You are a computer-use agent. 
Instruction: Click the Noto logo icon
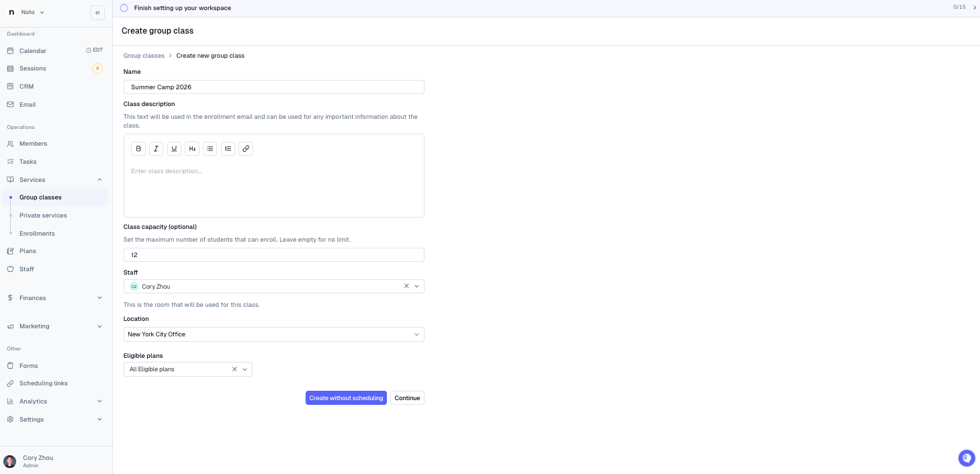(x=11, y=12)
